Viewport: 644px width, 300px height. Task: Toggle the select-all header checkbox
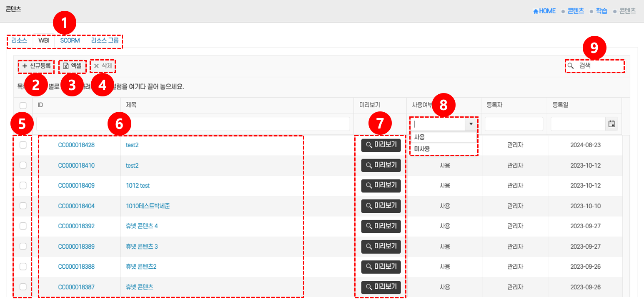(23, 106)
